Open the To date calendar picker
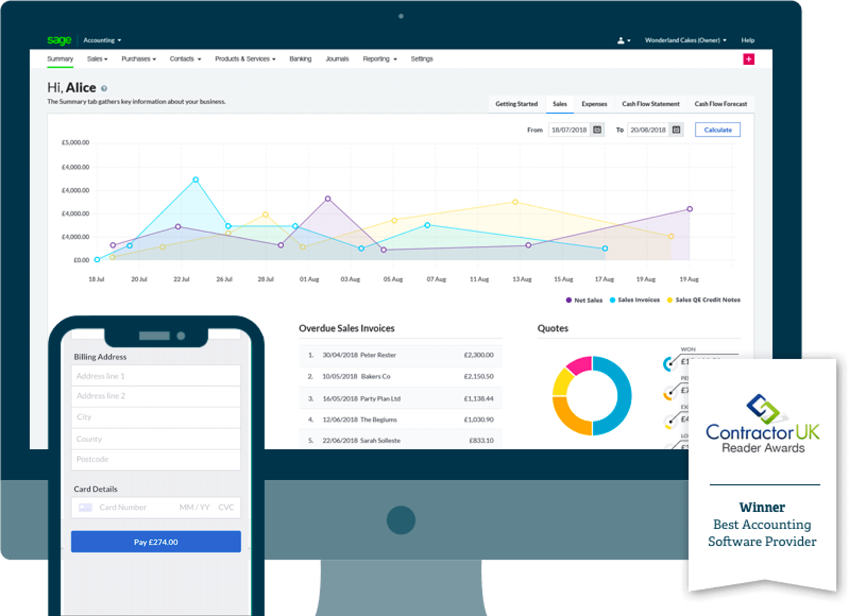 pos(676,130)
